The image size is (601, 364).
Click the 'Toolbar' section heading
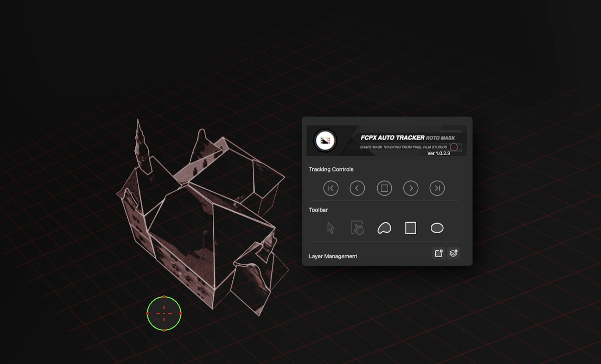318,210
